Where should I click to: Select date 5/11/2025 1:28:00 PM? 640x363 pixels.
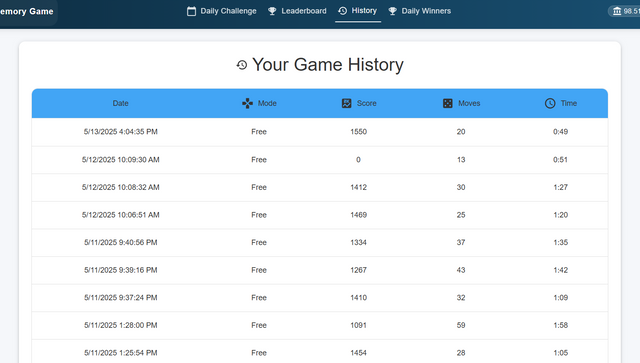[x=120, y=325]
